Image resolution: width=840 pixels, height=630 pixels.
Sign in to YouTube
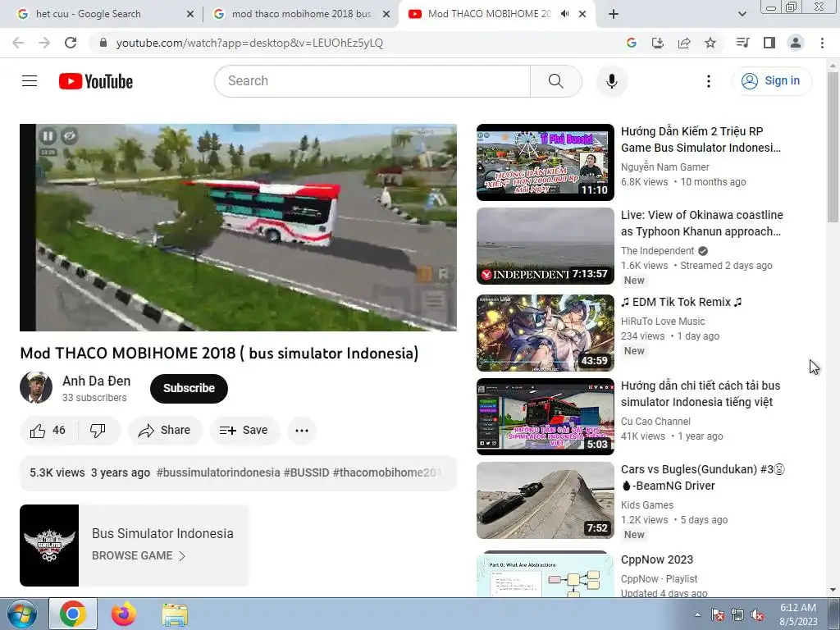(x=771, y=81)
